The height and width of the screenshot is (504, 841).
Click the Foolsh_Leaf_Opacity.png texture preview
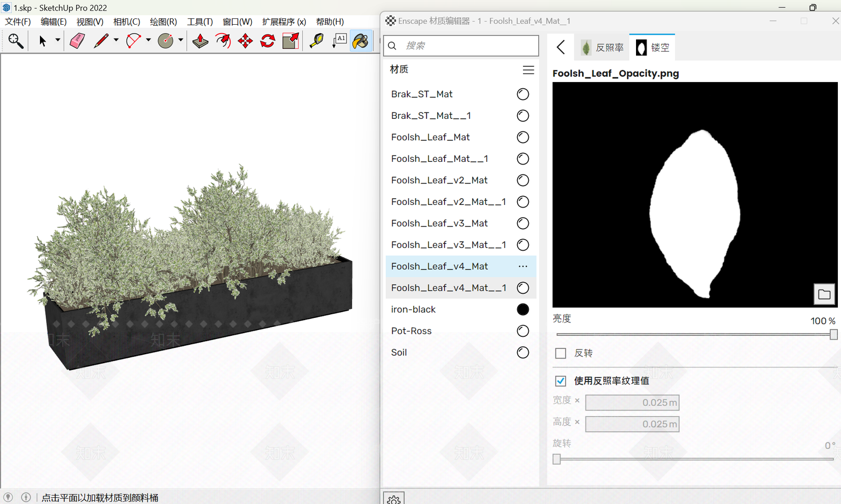pos(695,194)
